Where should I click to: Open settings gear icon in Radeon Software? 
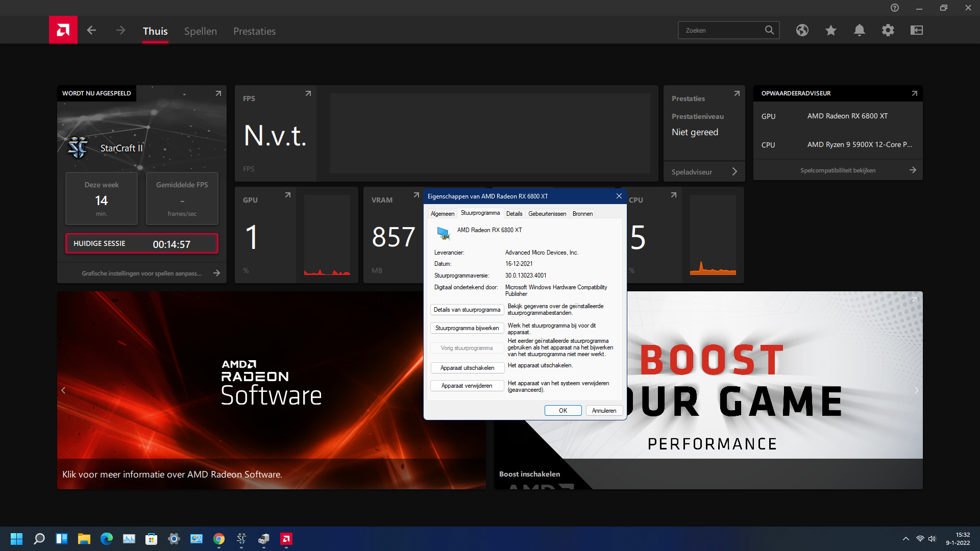pyautogui.click(x=888, y=30)
